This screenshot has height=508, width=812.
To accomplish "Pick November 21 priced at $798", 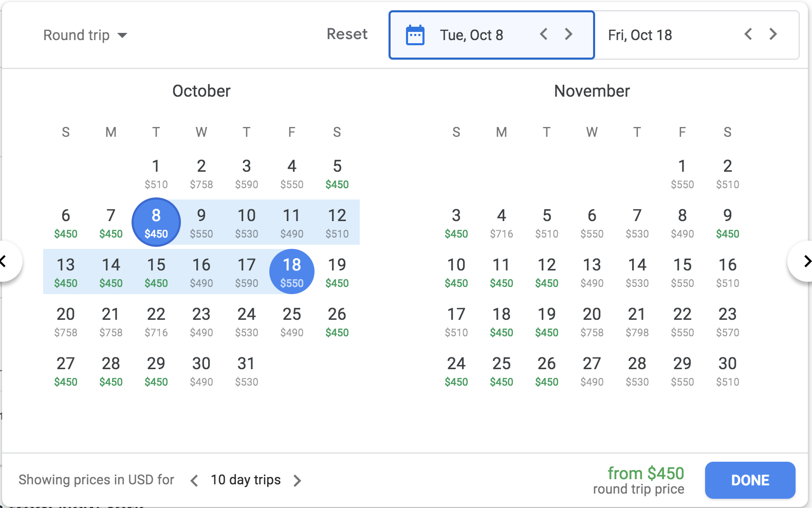I will 637,321.
